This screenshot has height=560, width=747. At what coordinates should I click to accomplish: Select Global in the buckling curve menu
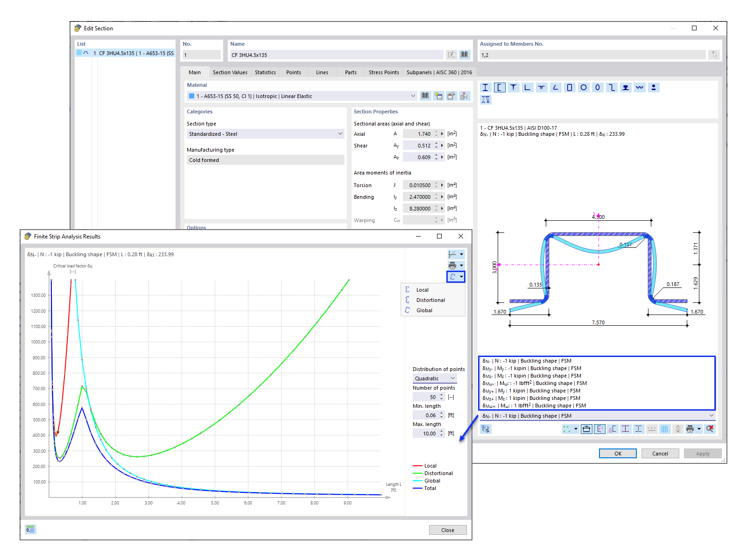(424, 310)
